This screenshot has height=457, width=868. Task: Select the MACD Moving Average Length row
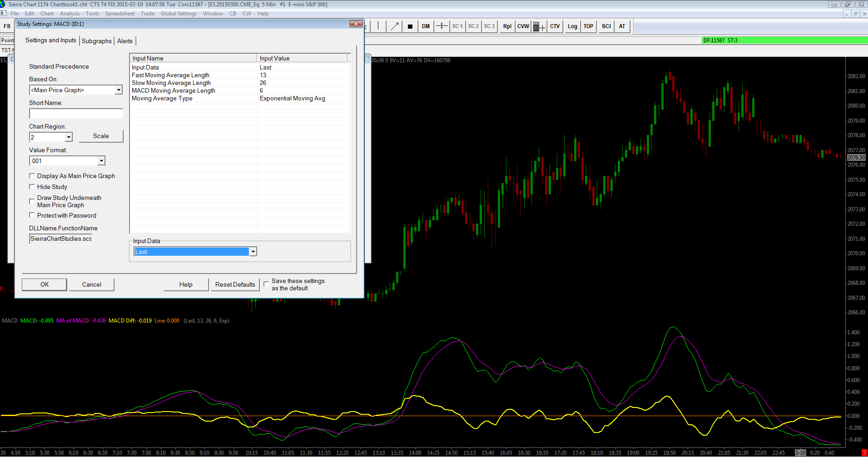(x=240, y=90)
